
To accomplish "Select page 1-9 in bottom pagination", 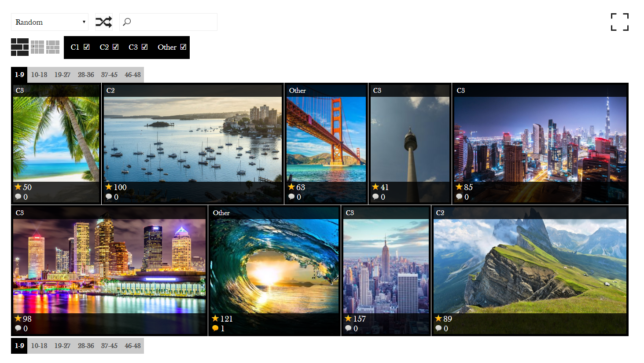I will 19,346.
